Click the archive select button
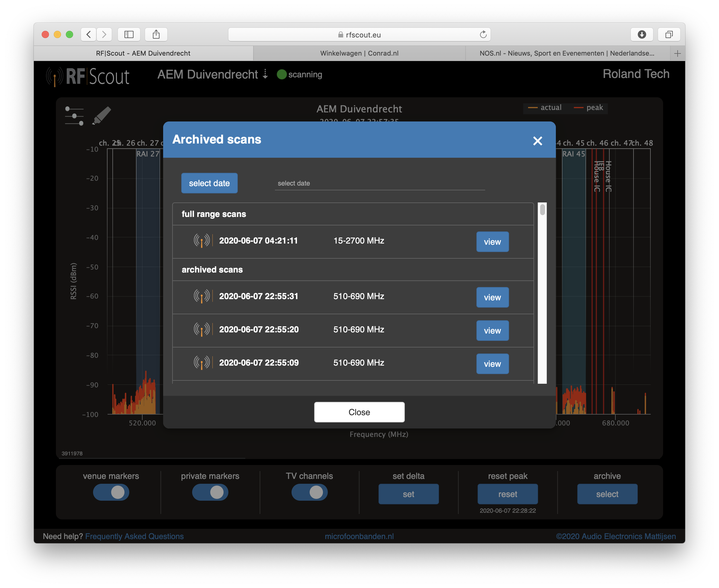 coord(607,494)
